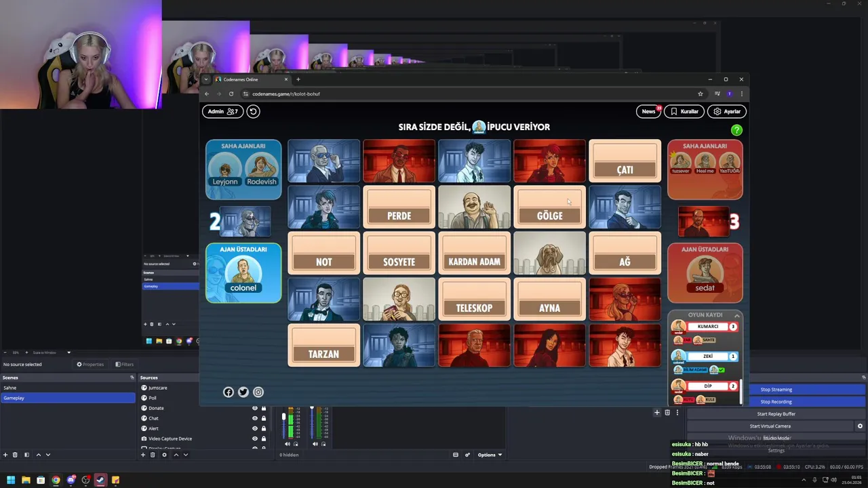Screen dimensions: 868x488
Task: Open Steam from the taskbar
Action: [100, 480]
